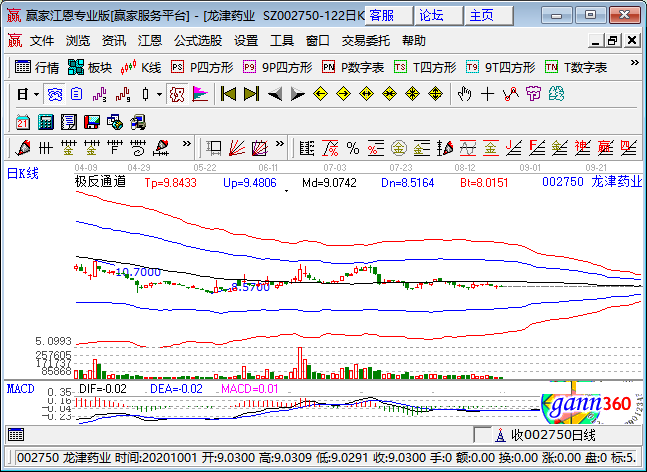Select the red pencil drawing tool
The height and width of the screenshot is (472, 647).
point(23,148)
